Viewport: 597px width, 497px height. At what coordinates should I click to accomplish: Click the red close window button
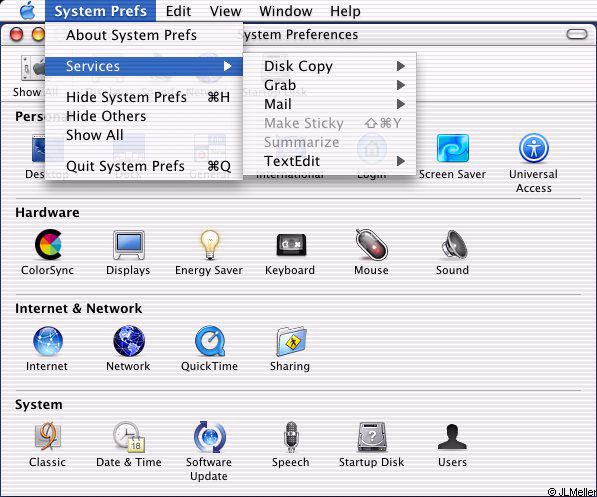(x=17, y=34)
